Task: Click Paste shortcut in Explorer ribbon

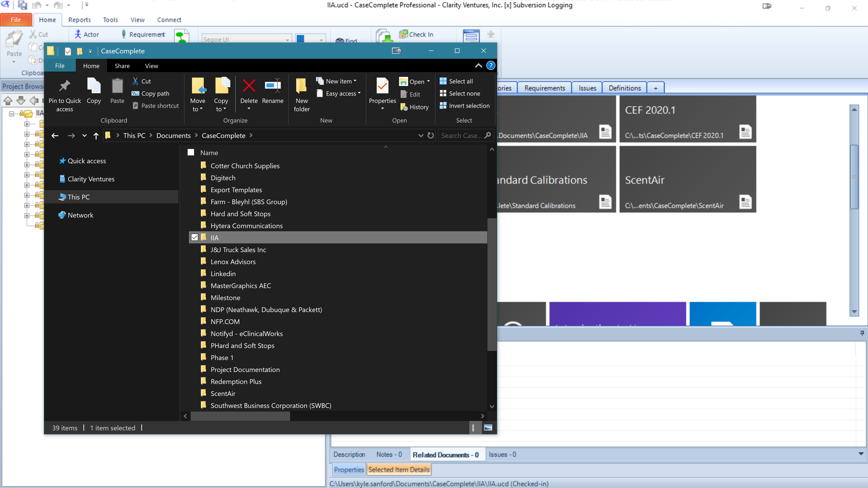Action: coord(155,105)
